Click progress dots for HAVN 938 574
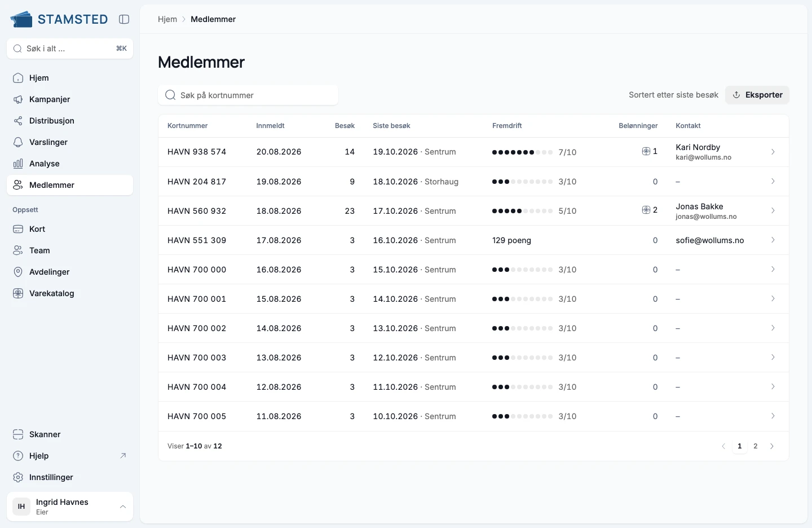The image size is (812, 528). pyautogui.click(x=522, y=152)
